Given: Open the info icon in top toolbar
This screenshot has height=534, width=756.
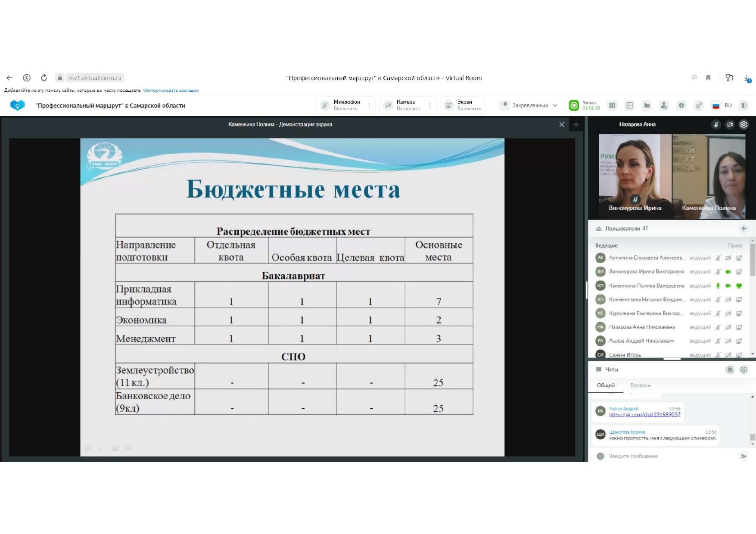Looking at the screenshot, I should pos(681,106).
